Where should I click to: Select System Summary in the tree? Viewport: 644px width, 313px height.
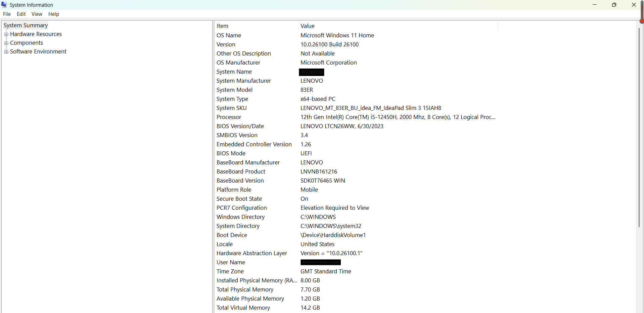click(26, 25)
